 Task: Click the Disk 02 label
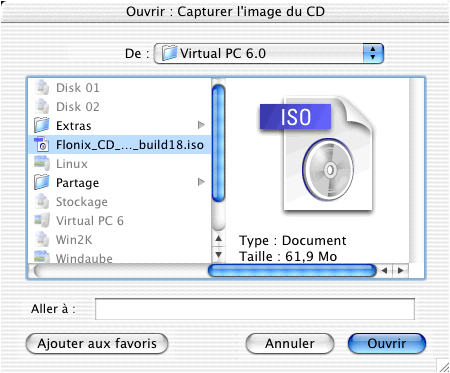pos(78,107)
